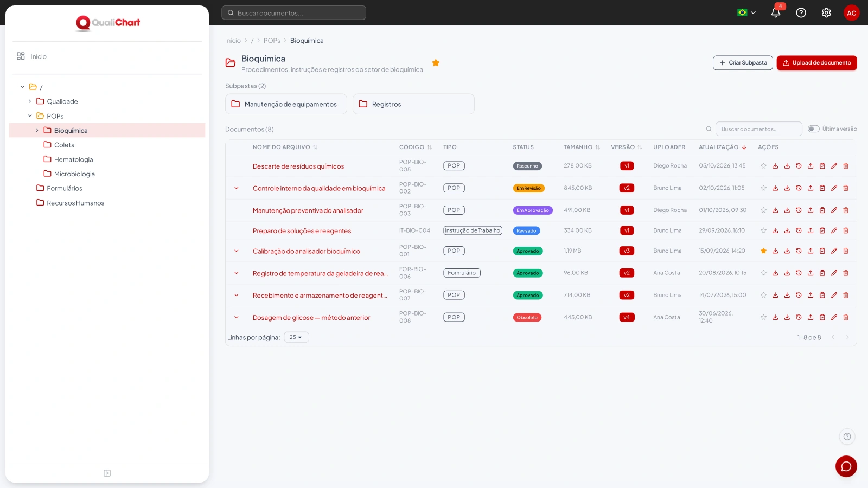Open the language flag dropdown
This screenshot has width=868, height=488.
coord(746,12)
